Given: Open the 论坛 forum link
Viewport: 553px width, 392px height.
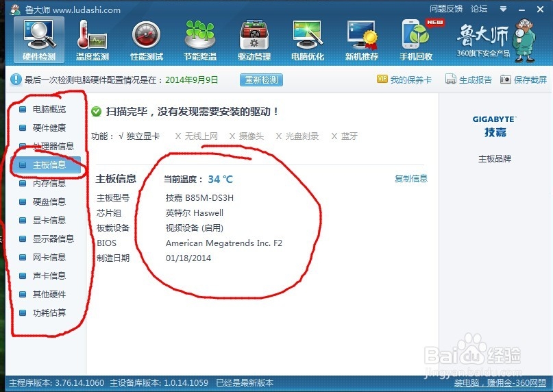Looking at the screenshot, I should tap(479, 9).
